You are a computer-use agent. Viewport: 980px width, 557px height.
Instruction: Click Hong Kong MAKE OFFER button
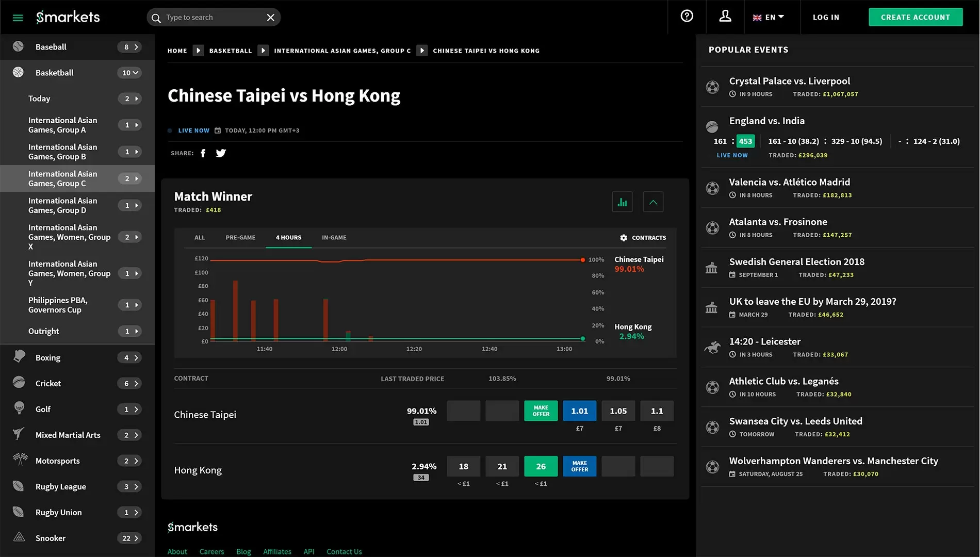(x=579, y=466)
